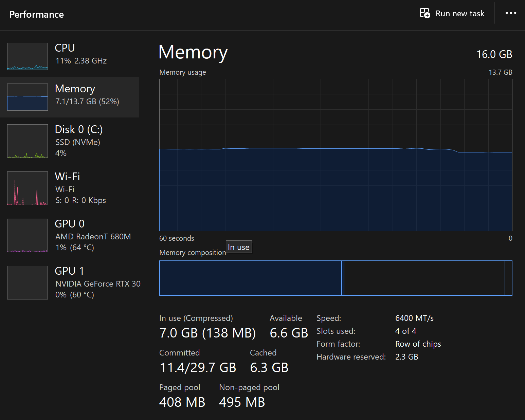This screenshot has height=420, width=525.
Task: Click the S: 0 R: 0 Kbps reading
Action: (80, 200)
